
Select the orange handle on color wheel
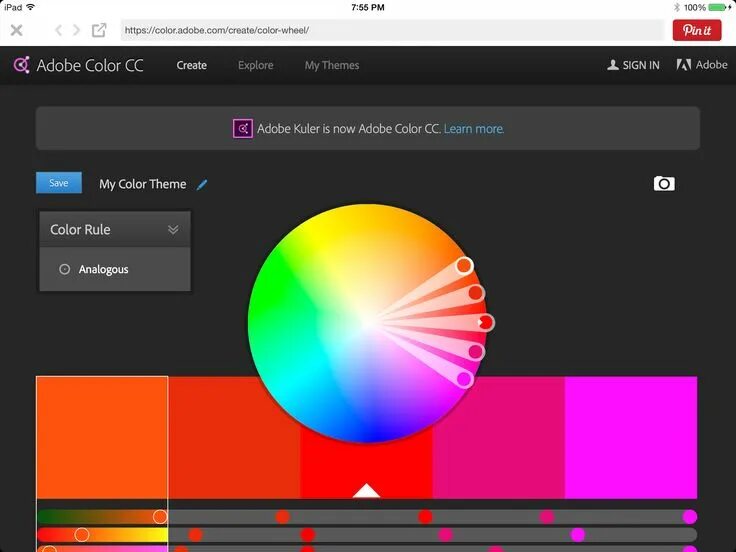pos(464,266)
